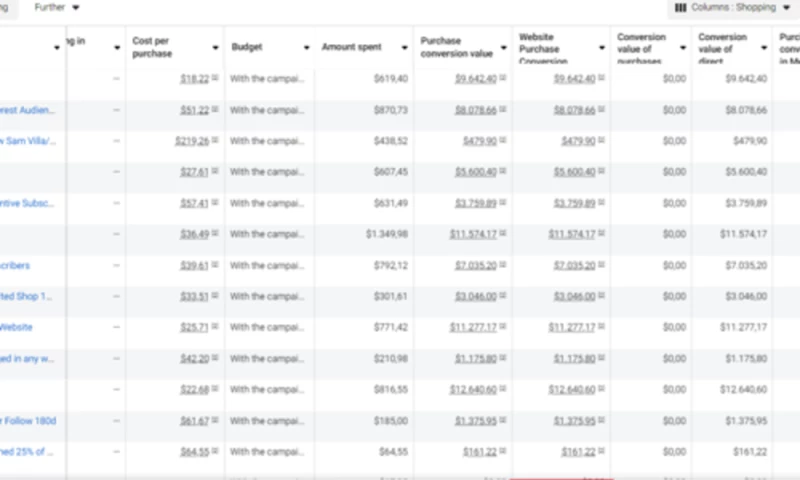The height and width of the screenshot is (480, 800).
Task: Open the ntive Subsc campaign link
Action: point(27,203)
